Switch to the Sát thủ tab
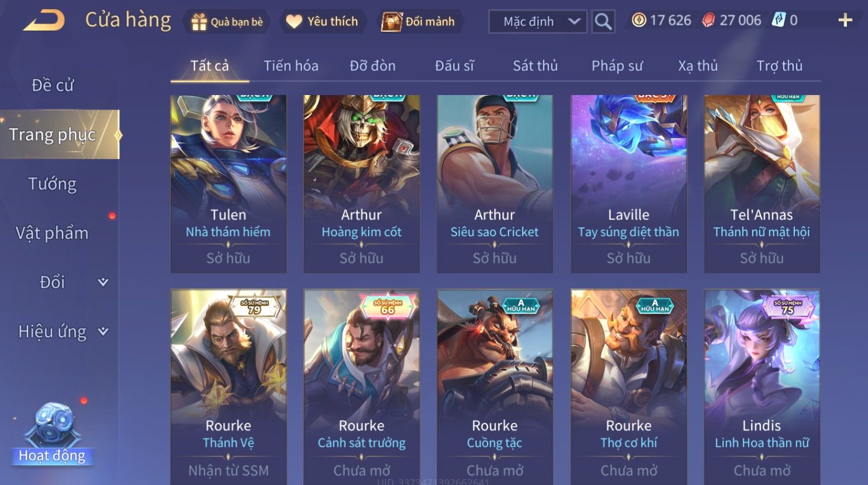 (x=535, y=66)
